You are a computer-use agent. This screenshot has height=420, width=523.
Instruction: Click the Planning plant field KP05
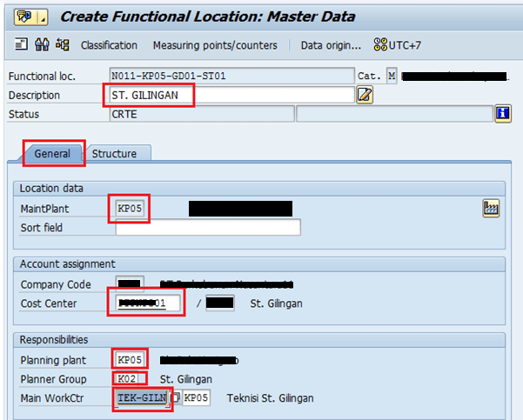tap(130, 359)
